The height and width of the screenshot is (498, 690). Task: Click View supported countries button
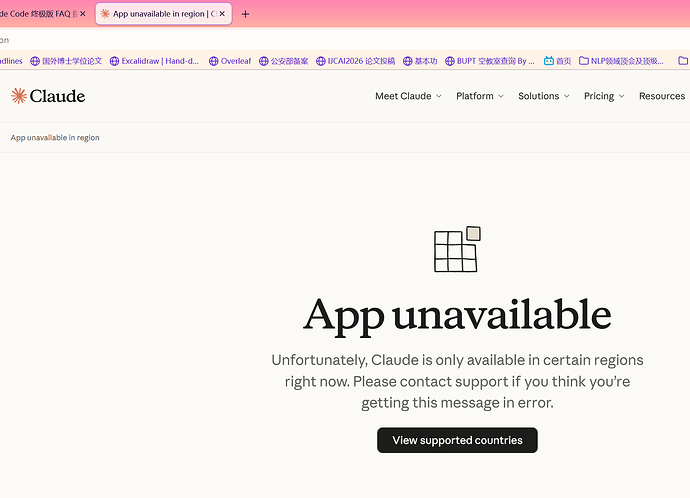click(x=457, y=440)
